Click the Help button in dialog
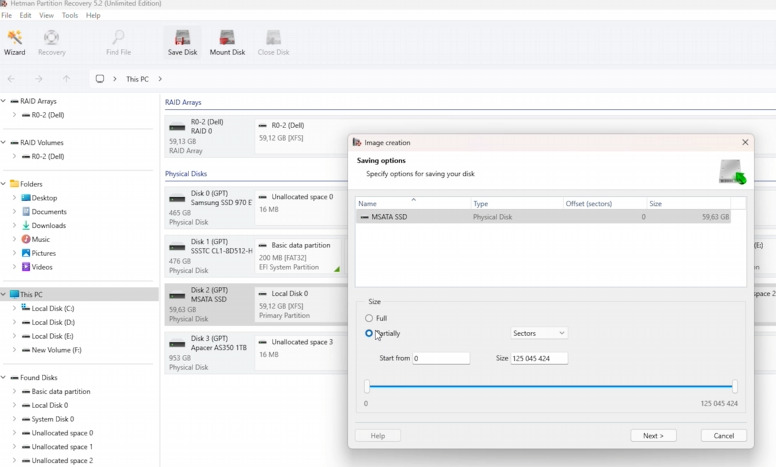The width and height of the screenshot is (776, 467). 378,436
